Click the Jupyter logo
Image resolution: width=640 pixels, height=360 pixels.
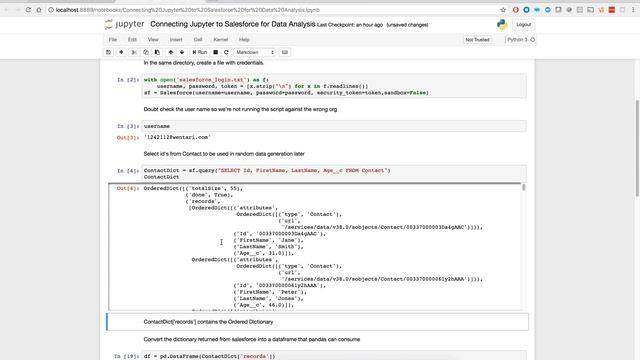coord(125,24)
